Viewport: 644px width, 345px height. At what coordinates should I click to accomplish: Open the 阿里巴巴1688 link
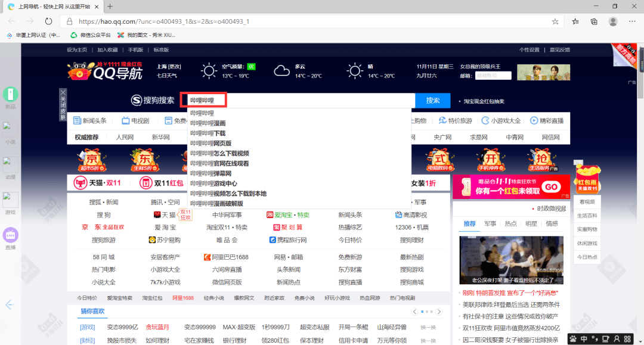point(227,257)
